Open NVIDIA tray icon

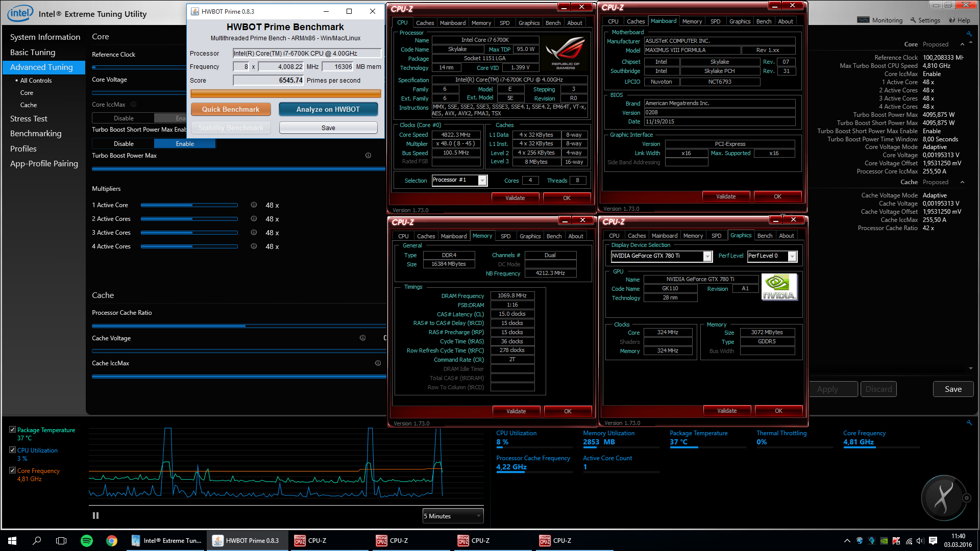pos(884,541)
